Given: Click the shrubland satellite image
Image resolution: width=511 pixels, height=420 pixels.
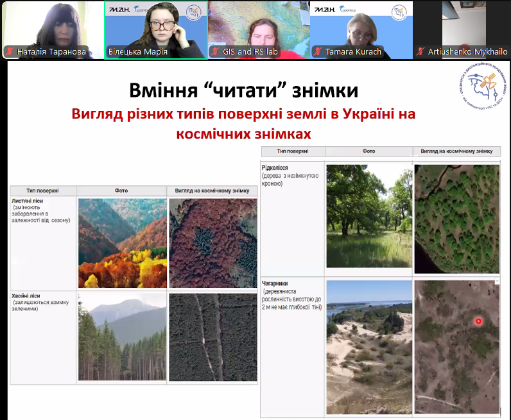Looking at the screenshot, I should coord(457,347).
